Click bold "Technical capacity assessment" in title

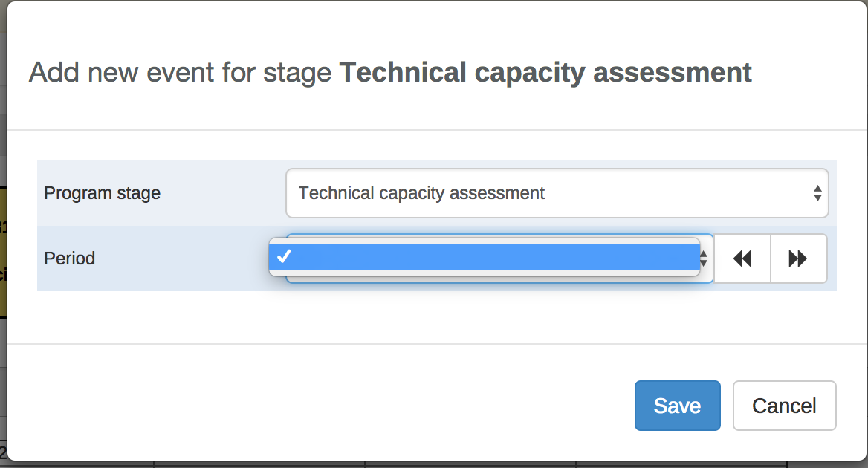pyautogui.click(x=545, y=73)
